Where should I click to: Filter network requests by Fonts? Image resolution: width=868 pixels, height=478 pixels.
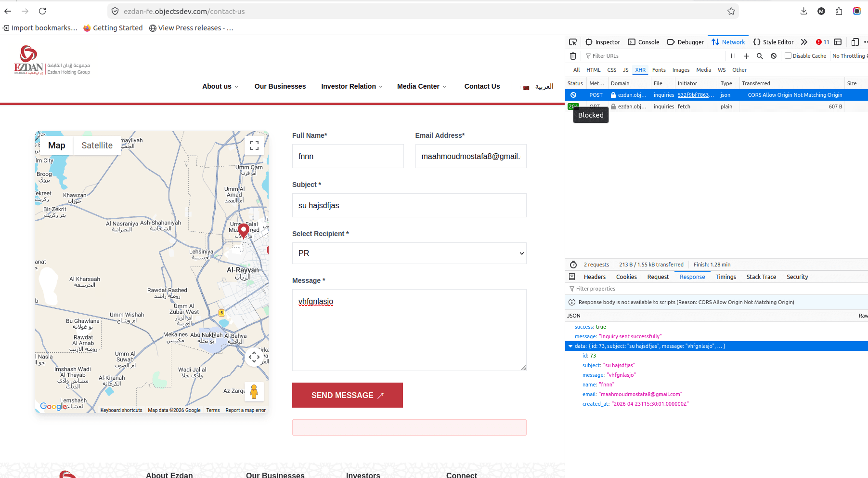click(659, 70)
